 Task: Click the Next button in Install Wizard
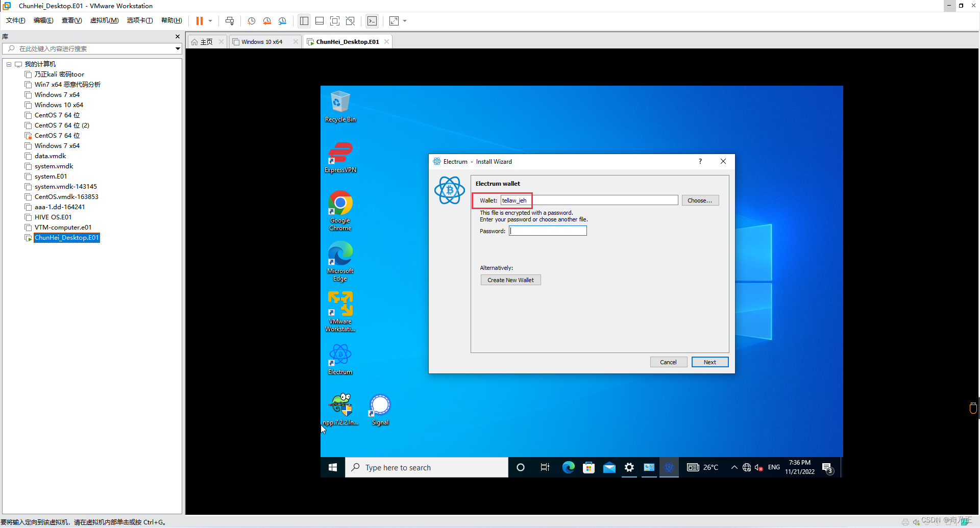pyautogui.click(x=709, y=362)
